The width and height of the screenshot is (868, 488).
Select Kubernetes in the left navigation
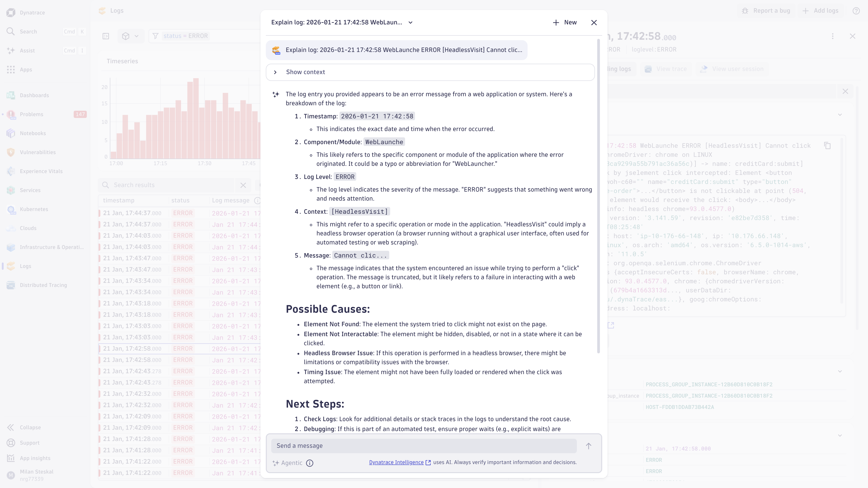coord(34,209)
